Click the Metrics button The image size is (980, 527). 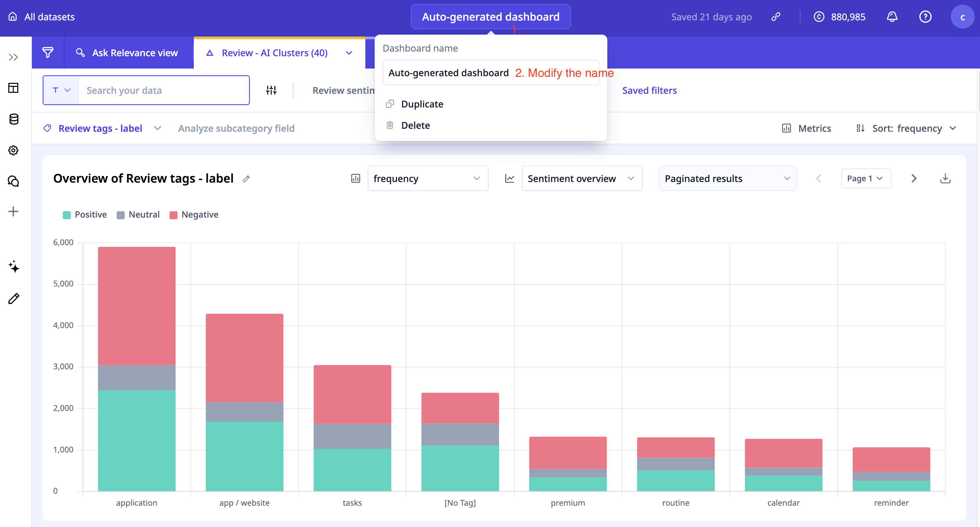point(806,128)
